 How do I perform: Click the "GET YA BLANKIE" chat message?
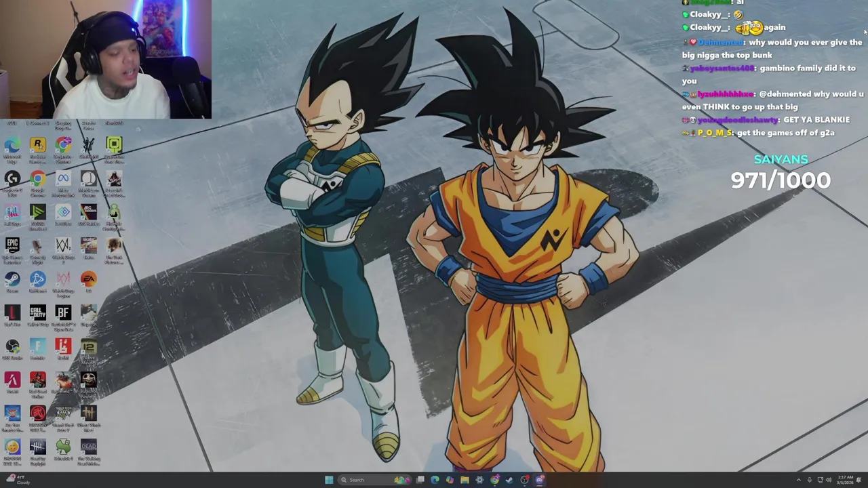[x=766, y=119]
